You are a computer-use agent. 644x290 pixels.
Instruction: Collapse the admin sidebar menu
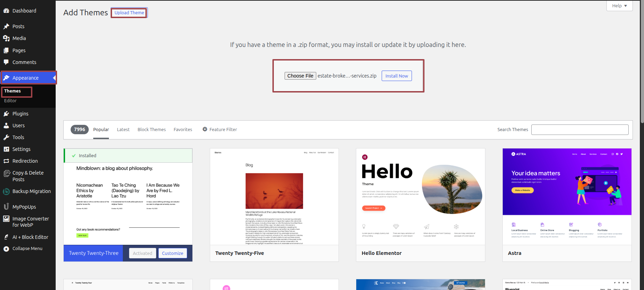tap(23, 249)
